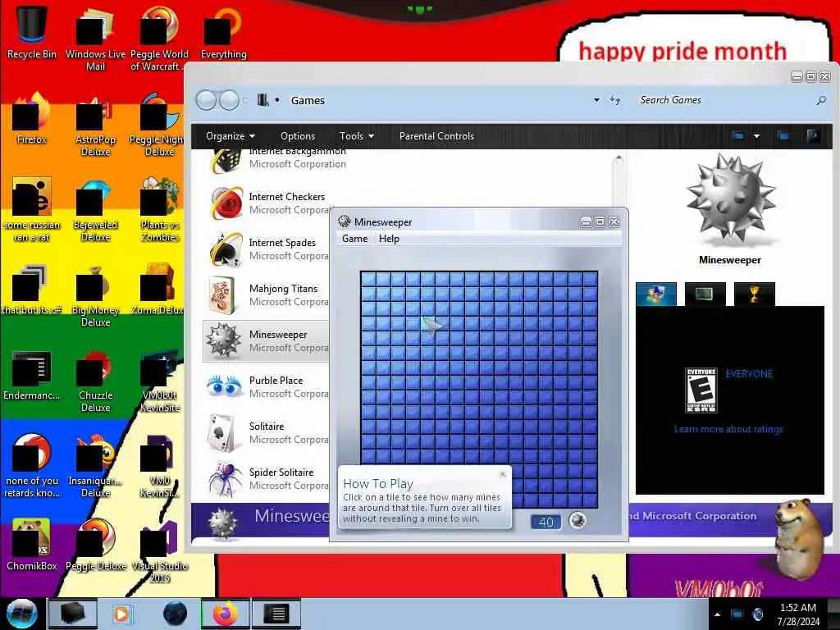Open the Tools dropdown menu
This screenshot has width=840, height=630.
tap(356, 136)
